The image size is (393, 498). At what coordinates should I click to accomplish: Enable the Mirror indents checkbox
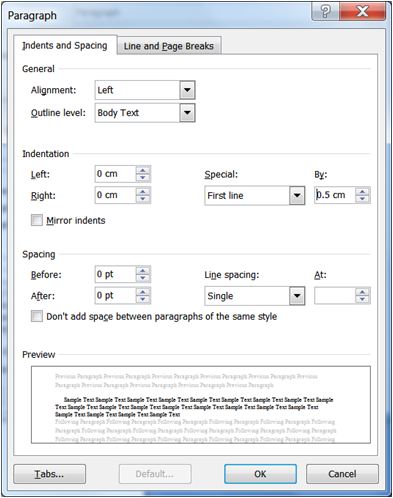pos(37,220)
